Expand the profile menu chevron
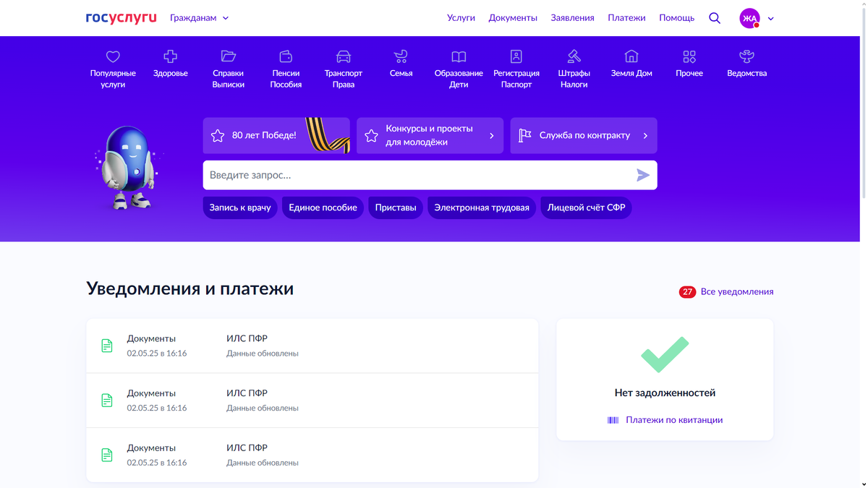The width and height of the screenshot is (868, 488). tap(770, 19)
